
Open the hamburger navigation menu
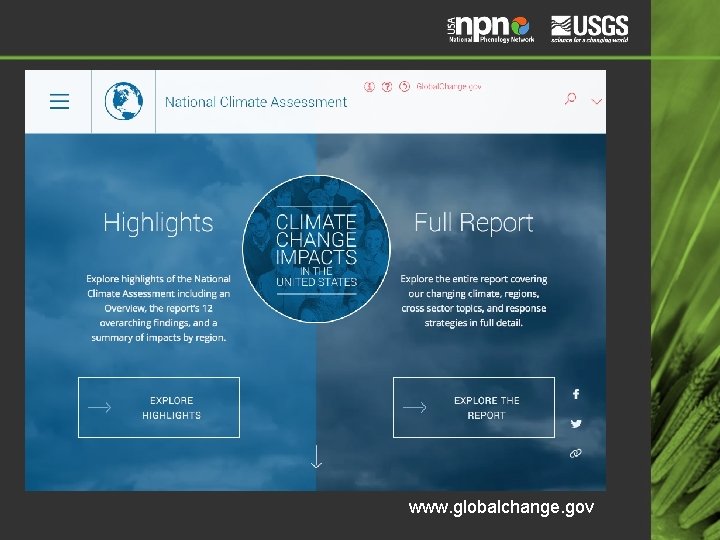click(59, 101)
